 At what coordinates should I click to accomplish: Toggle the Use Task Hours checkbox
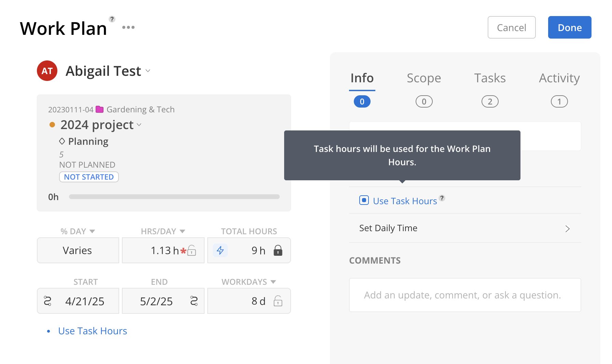[364, 200]
